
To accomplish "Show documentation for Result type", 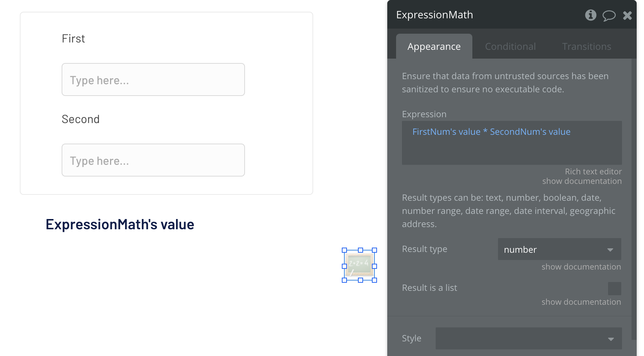I will point(581,267).
